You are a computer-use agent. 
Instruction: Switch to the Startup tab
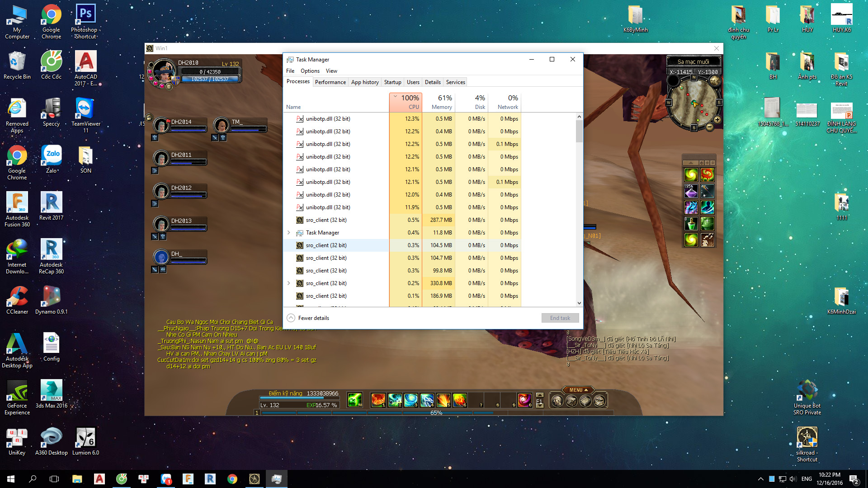393,82
